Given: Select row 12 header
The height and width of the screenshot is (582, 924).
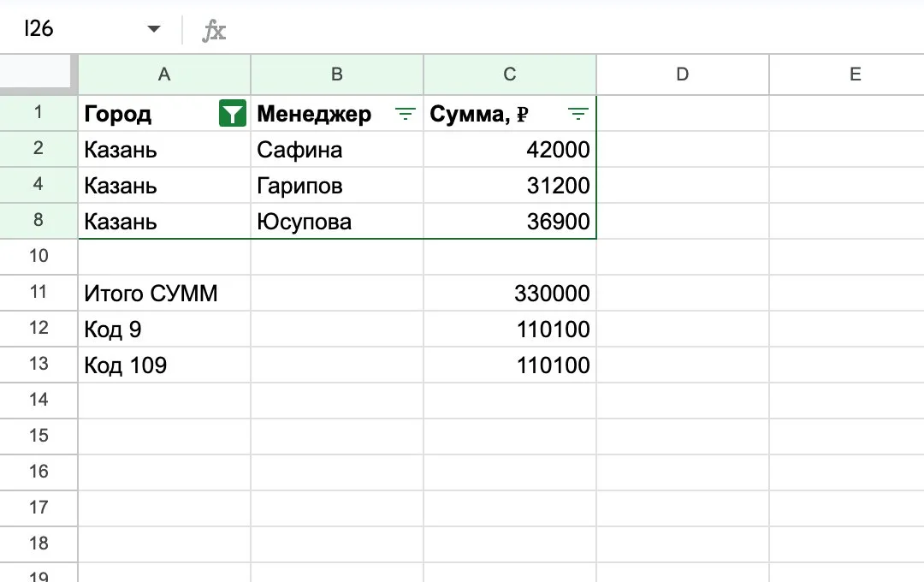Looking at the screenshot, I should (38, 329).
